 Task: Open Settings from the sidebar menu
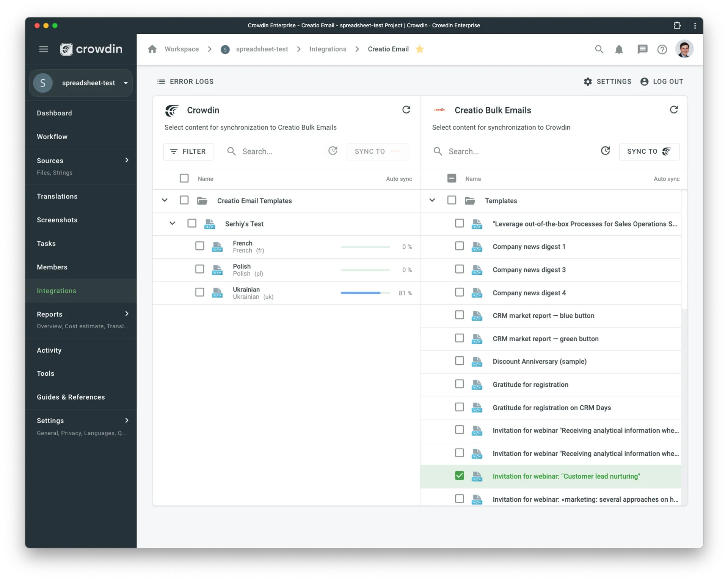click(x=50, y=420)
